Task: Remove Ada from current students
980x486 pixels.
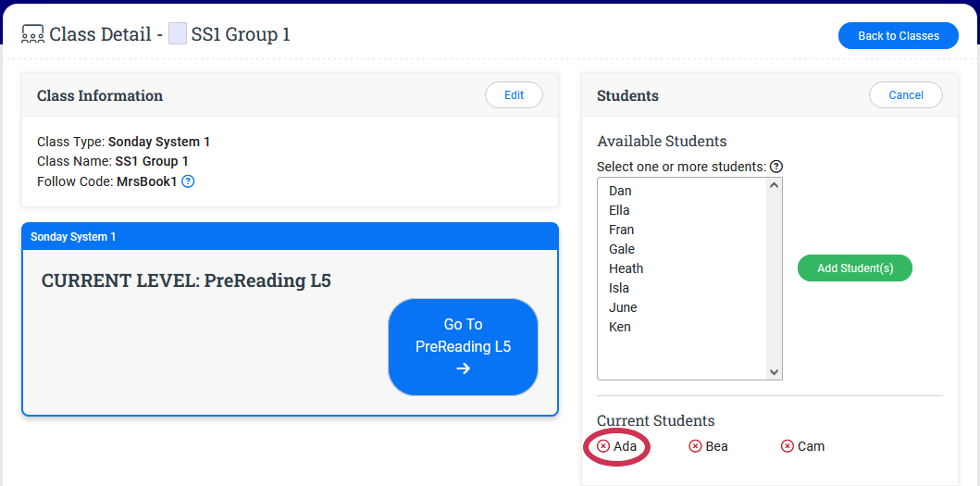Action: (x=603, y=446)
